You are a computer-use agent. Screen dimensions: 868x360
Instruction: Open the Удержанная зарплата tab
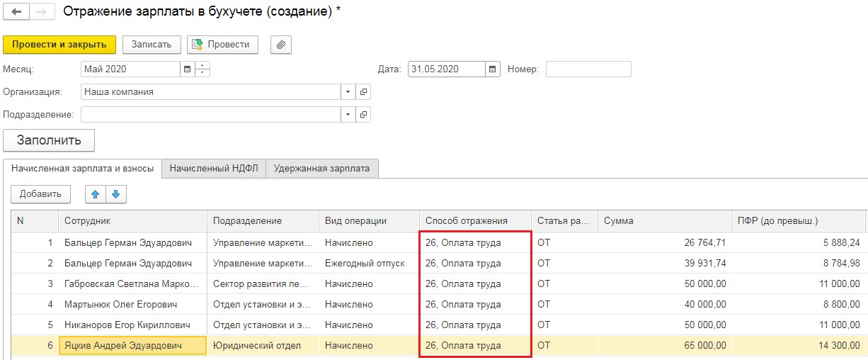click(x=321, y=168)
